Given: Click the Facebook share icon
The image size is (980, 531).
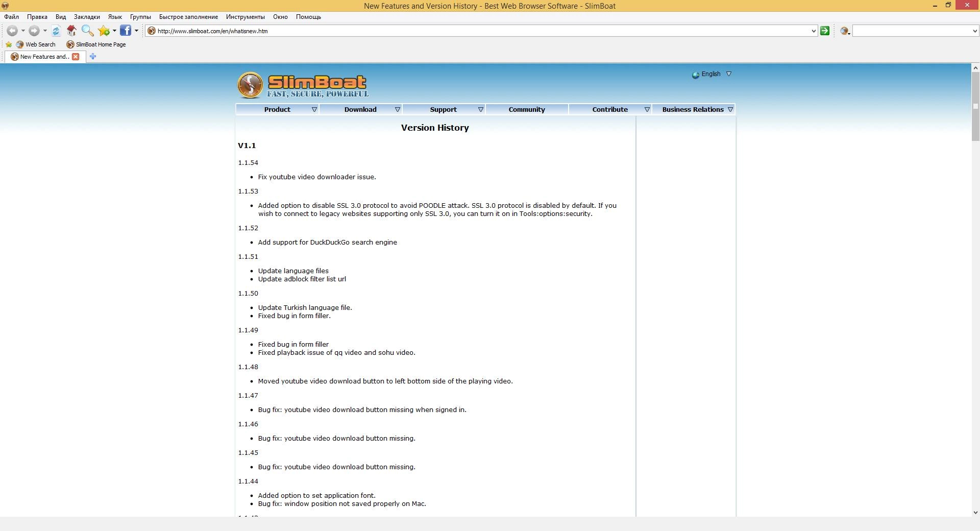Looking at the screenshot, I should 126,31.
